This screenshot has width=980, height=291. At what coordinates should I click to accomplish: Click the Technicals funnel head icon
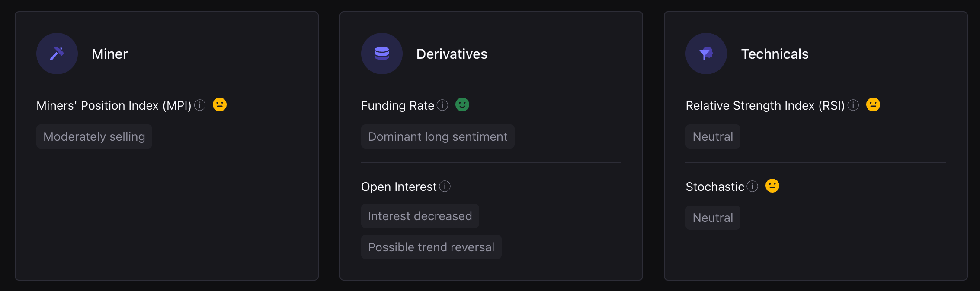pyautogui.click(x=706, y=54)
